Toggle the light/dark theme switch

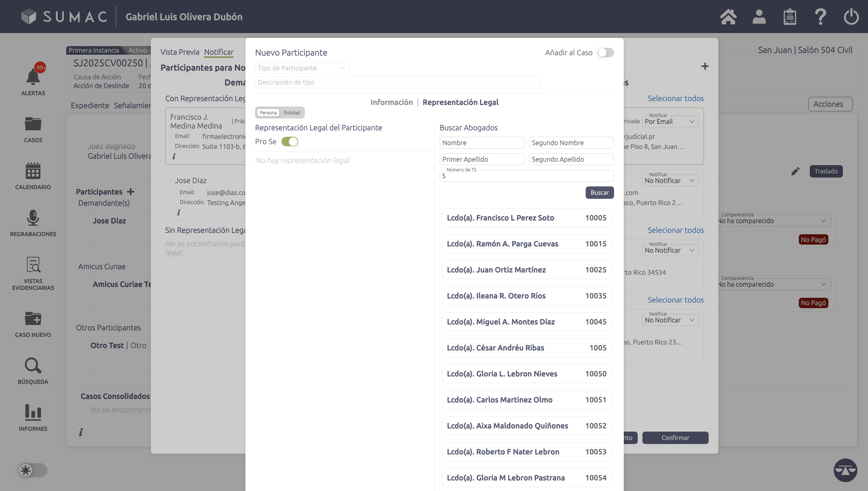coord(33,470)
